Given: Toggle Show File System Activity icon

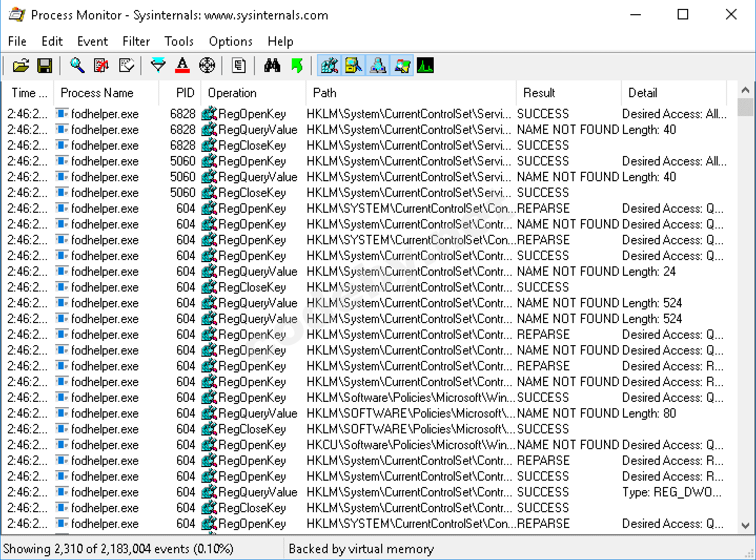Looking at the screenshot, I should (353, 66).
